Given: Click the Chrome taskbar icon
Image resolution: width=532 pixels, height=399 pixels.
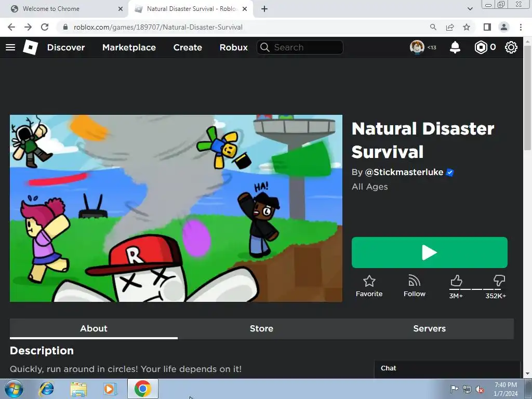Looking at the screenshot, I should (143, 389).
